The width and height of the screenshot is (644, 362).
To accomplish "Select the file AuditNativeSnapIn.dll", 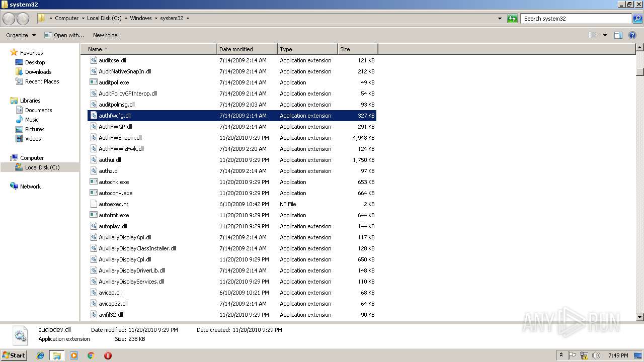I will coord(232,71).
